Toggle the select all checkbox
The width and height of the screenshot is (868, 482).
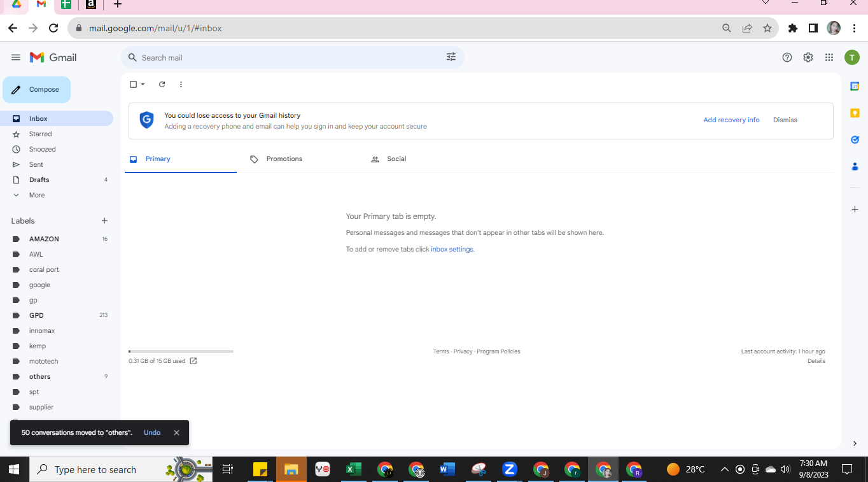pyautogui.click(x=133, y=84)
